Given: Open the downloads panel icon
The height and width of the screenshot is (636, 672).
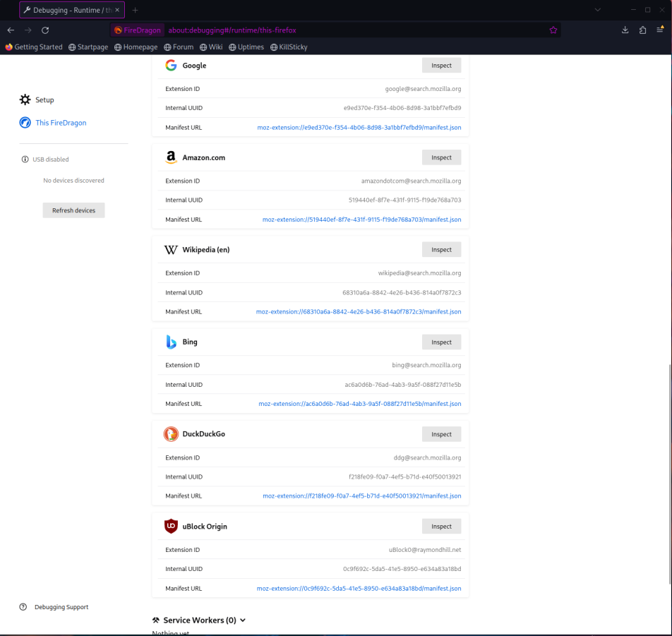Looking at the screenshot, I should [x=625, y=30].
